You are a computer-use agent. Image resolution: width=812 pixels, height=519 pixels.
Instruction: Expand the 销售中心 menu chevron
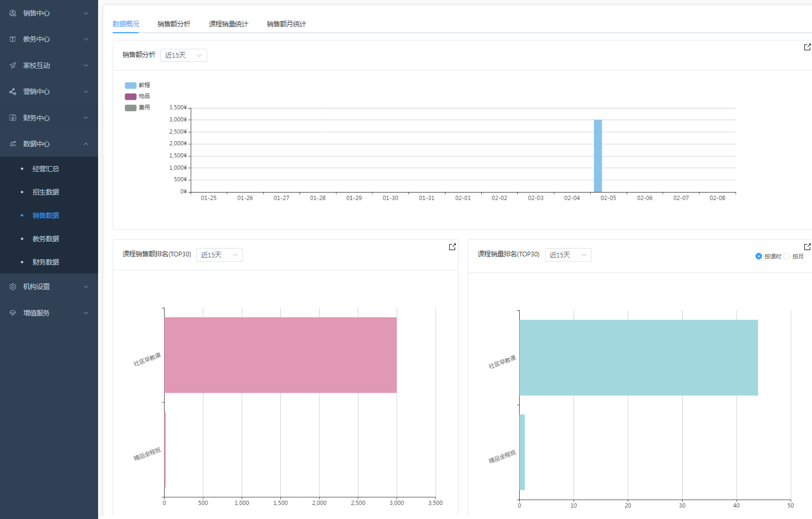coord(86,13)
